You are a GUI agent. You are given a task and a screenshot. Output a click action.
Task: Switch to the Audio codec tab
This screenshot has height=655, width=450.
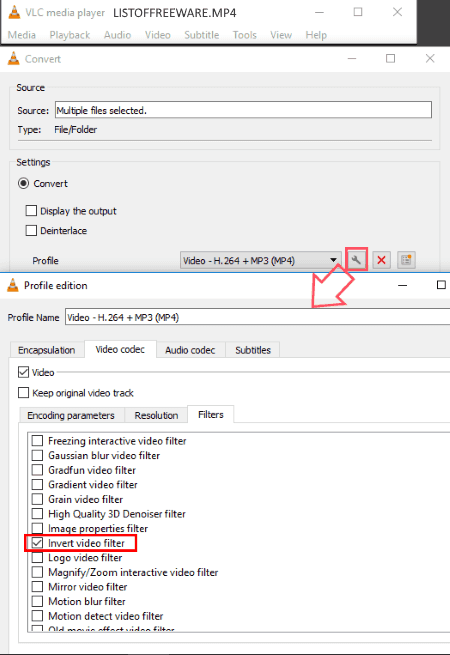(191, 350)
